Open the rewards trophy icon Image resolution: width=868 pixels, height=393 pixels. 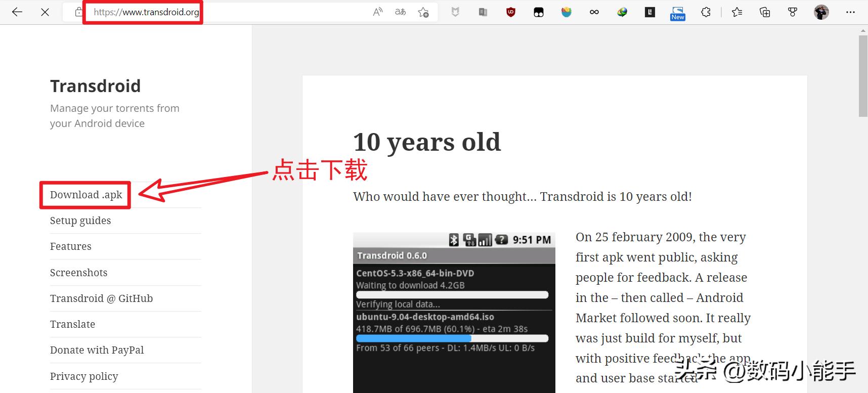(793, 12)
